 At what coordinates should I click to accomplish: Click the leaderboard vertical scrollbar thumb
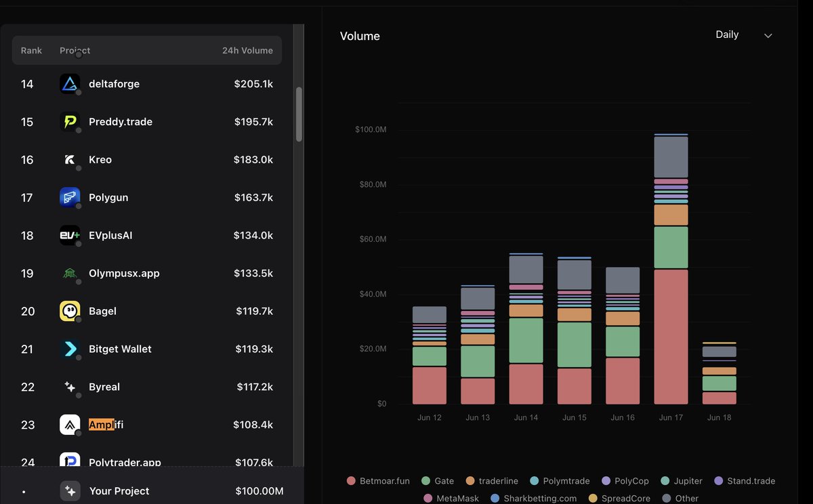pyautogui.click(x=299, y=114)
